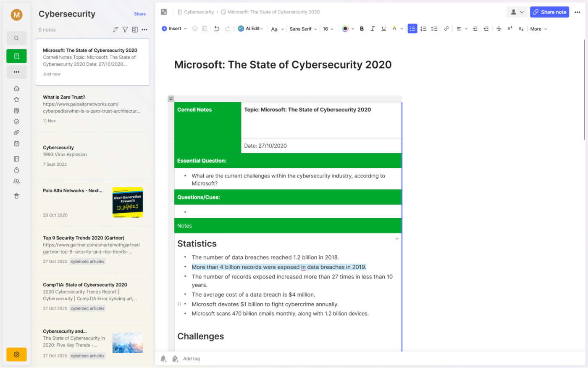Toggle subscript formatting
The height and width of the screenshot is (368, 588).
click(521, 29)
